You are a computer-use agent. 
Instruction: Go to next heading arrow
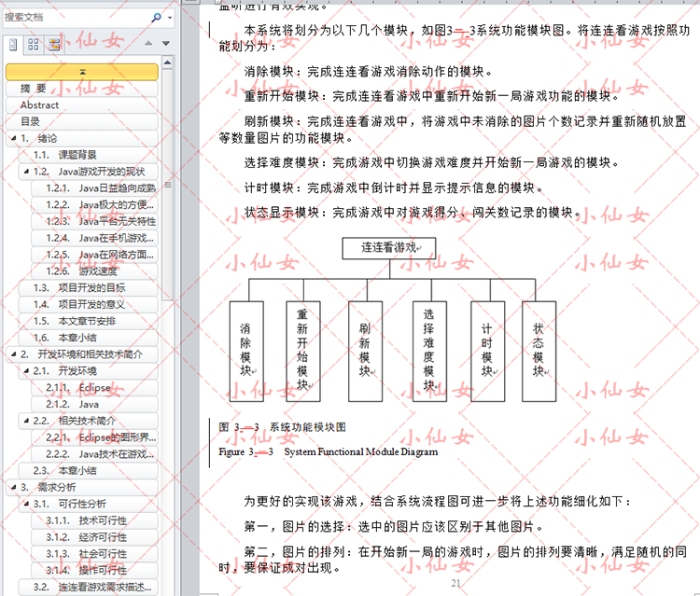[x=166, y=43]
